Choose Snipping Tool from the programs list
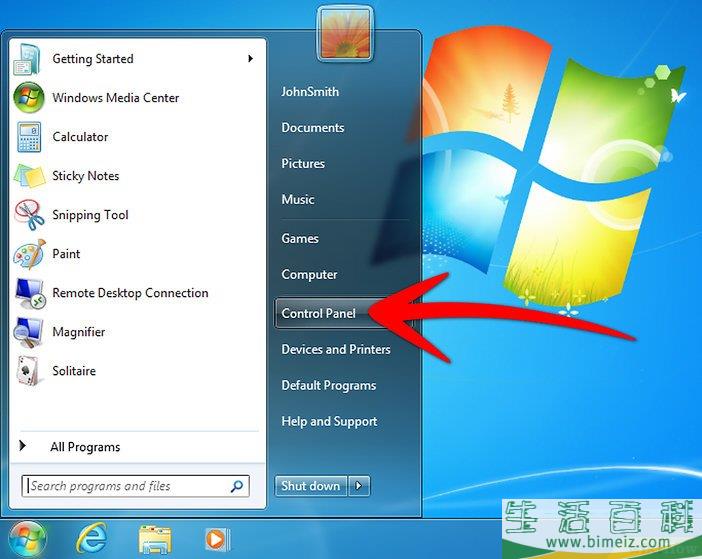Viewport: 702px width, 559px height. click(x=90, y=215)
